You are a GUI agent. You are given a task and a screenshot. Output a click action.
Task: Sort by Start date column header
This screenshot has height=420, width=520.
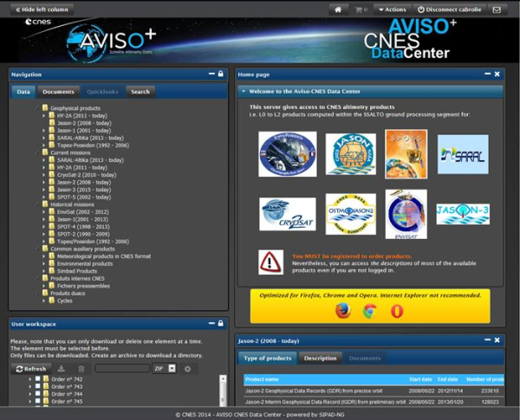420,379
